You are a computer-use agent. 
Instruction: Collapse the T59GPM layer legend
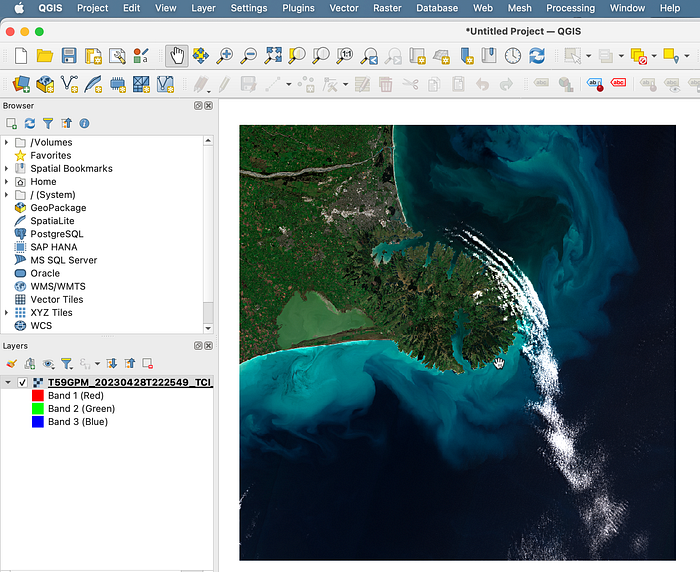[x=8, y=382]
